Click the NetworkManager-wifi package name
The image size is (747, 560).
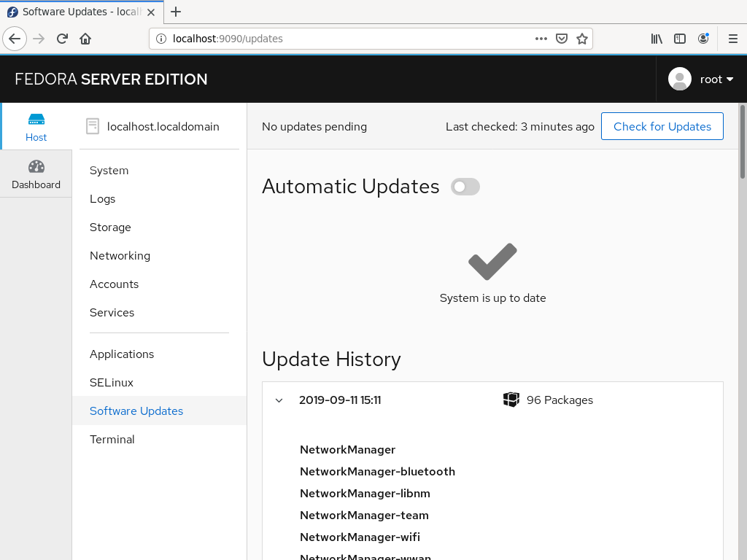pyautogui.click(x=360, y=537)
